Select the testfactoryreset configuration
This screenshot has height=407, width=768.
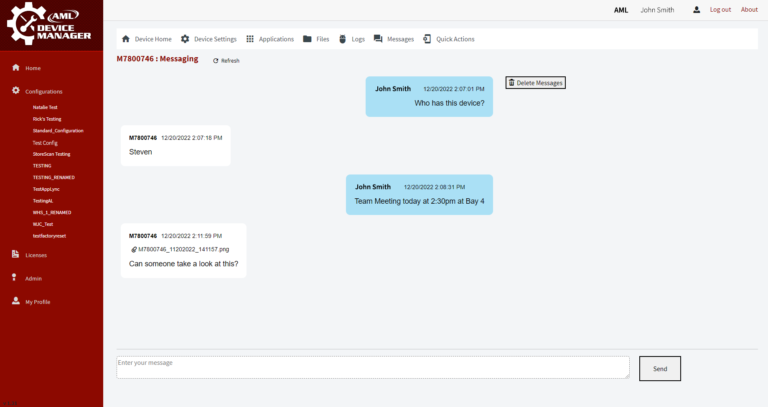(x=49, y=236)
